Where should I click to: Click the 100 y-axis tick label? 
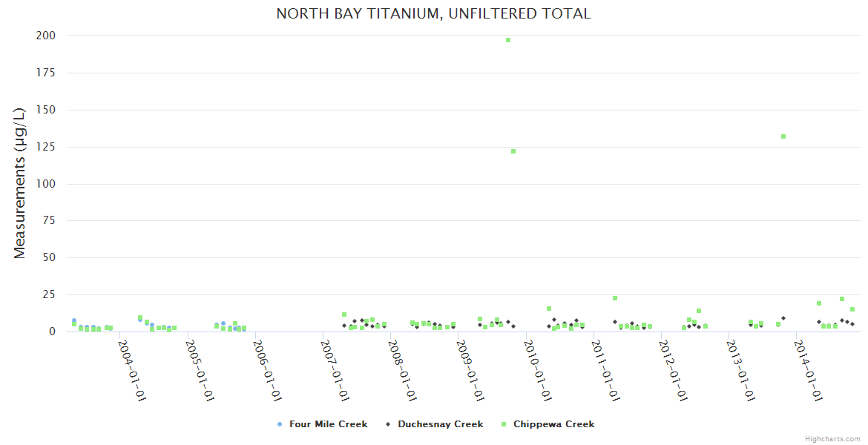click(x=45, y=184)
